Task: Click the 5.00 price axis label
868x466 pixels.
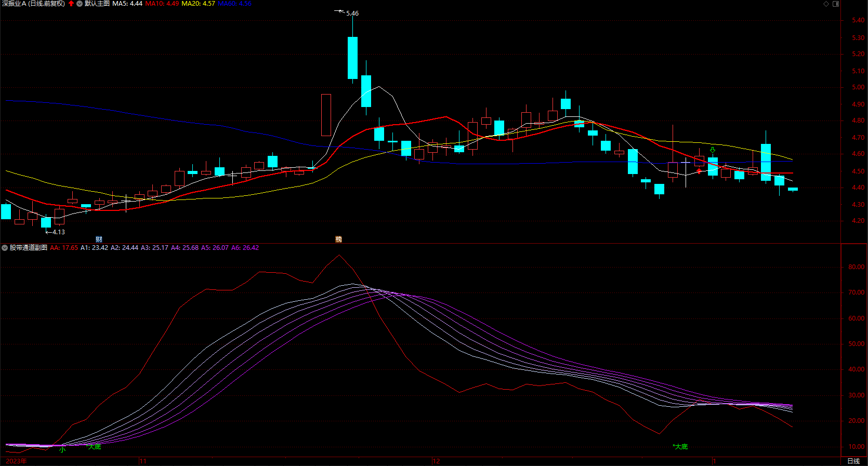Action: (x=858, y=87)
